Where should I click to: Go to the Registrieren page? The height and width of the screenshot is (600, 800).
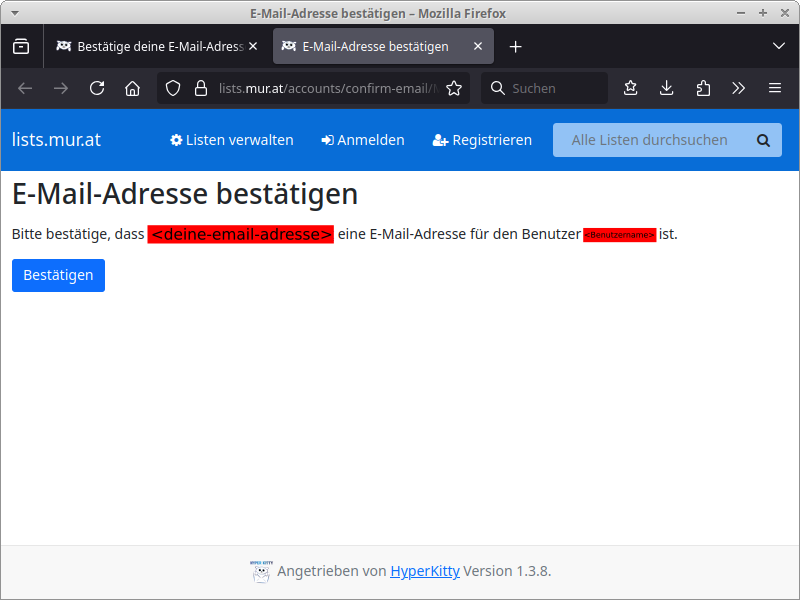(482, 140)
